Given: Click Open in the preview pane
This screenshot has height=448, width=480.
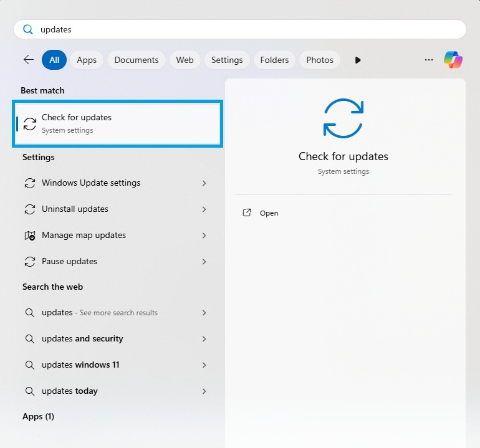Looking at the screenshot, I should [x=269, y=213].
